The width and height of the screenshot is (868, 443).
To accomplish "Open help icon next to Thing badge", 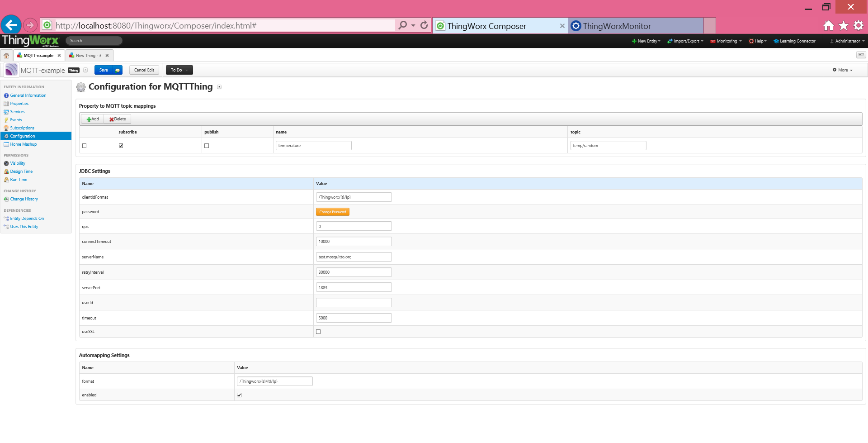I will [x=85, y=70].
